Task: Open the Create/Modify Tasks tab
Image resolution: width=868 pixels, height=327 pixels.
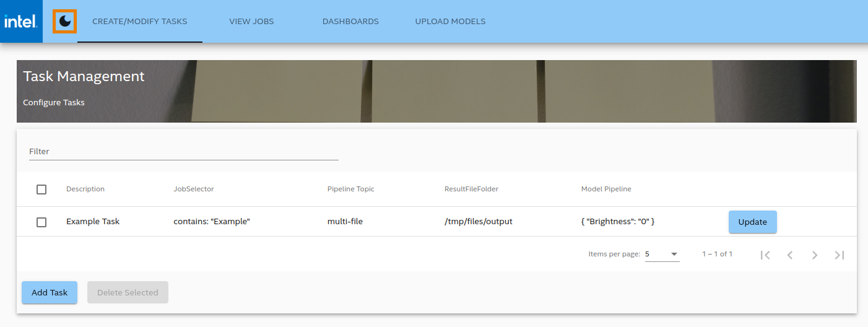Action: tap(140, 22)
